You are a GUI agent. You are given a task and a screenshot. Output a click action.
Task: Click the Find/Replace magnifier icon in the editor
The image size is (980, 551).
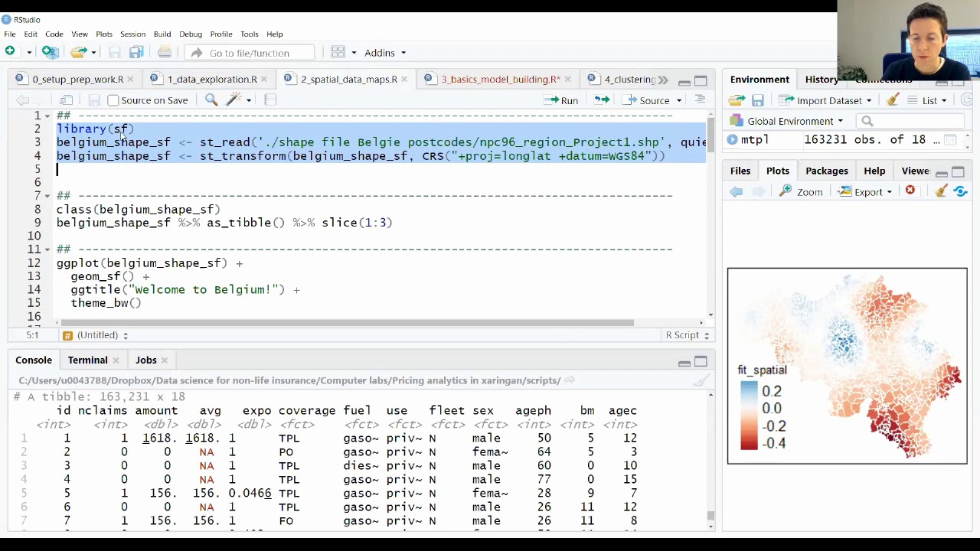(211, 99)
